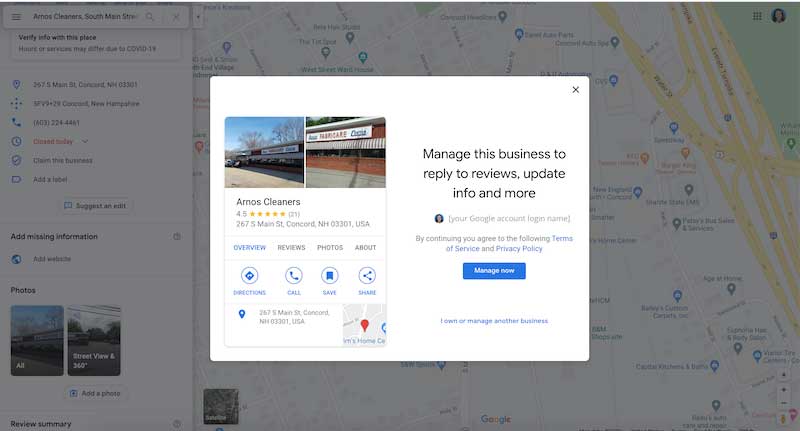Click the phone number (603) 224-4461

click(x=56, y=122)
